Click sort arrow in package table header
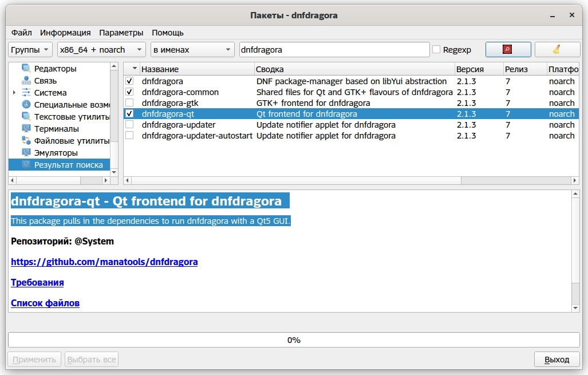The image size is (588, 375). pos(135,69)
